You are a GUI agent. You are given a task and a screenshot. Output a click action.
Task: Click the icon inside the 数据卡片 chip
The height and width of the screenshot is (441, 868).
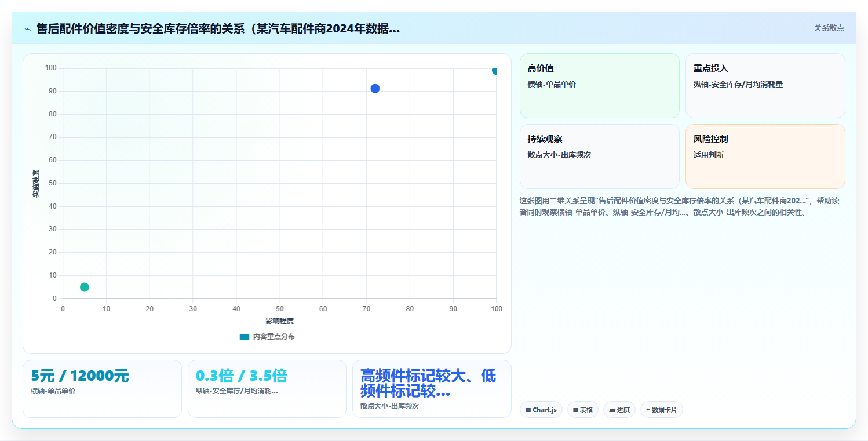pos(648,410)
